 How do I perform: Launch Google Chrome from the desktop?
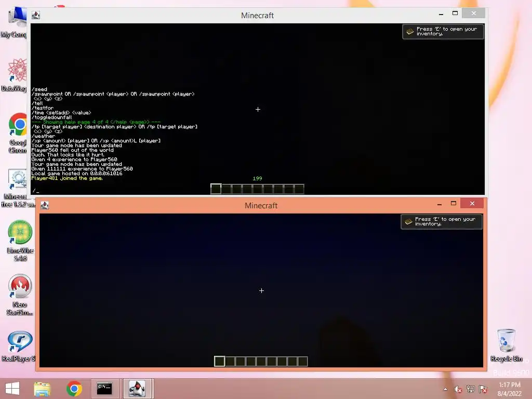tap(17, 132)
